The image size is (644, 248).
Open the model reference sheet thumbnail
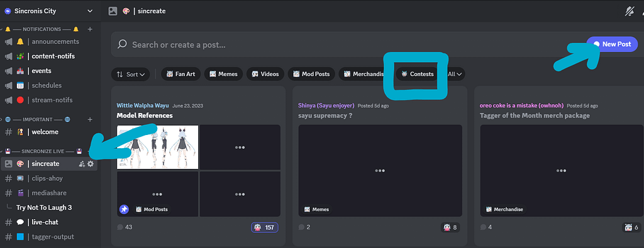tap(158, 147)
